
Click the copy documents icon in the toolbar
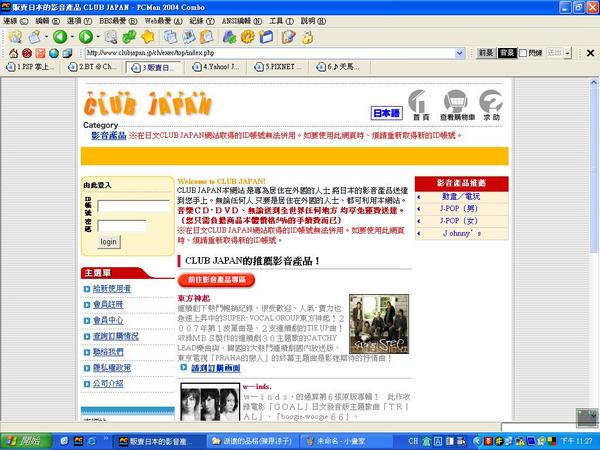170,37
